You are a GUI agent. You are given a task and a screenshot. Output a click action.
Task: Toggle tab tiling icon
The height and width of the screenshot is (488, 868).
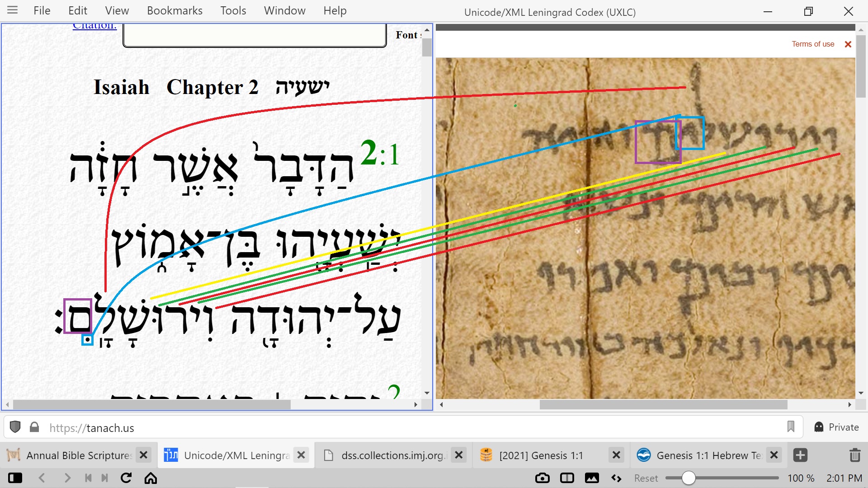[x=567, y=478]
